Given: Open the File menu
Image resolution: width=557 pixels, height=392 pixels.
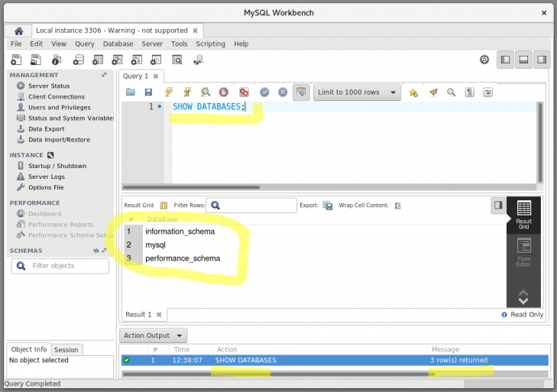Looking at the screenshot, I should click(16, 44).
